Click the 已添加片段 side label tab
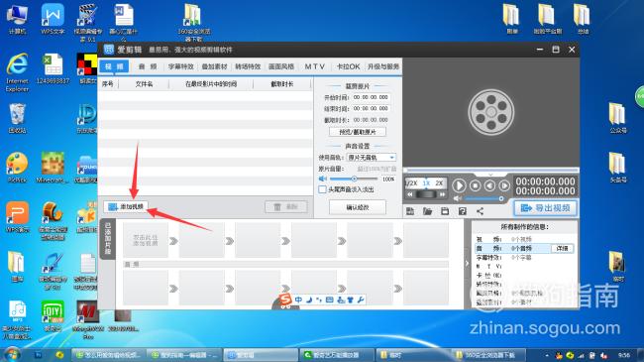Screen dimensions: 644x362 108,238
